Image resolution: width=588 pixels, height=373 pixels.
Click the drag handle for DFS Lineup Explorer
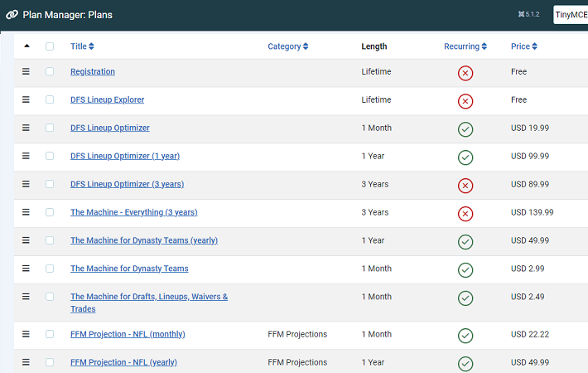pyautogui.click(x=26, y=99)
